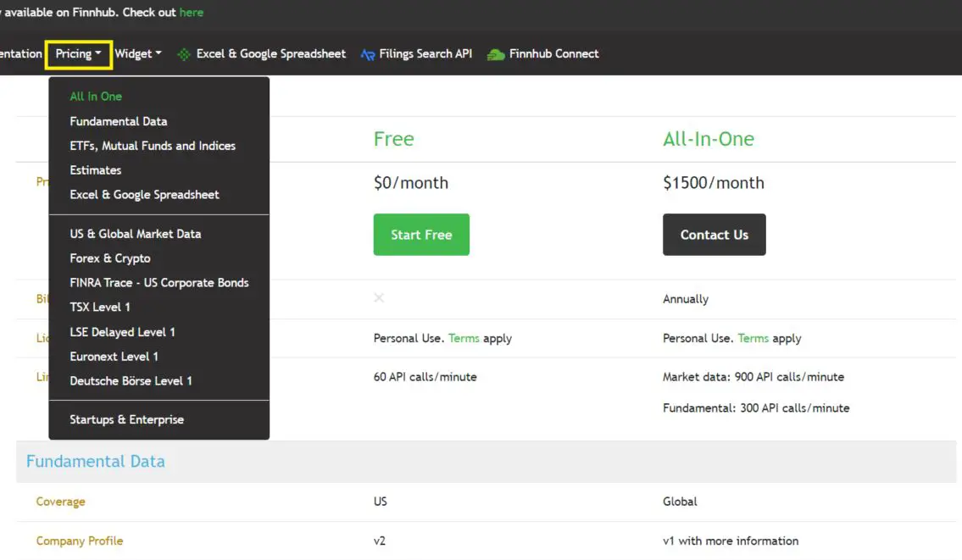Screen dimensions: 962x560
Task: Open Deutsche Börse Level 1 menu item
Action: [x=131, y=381]
